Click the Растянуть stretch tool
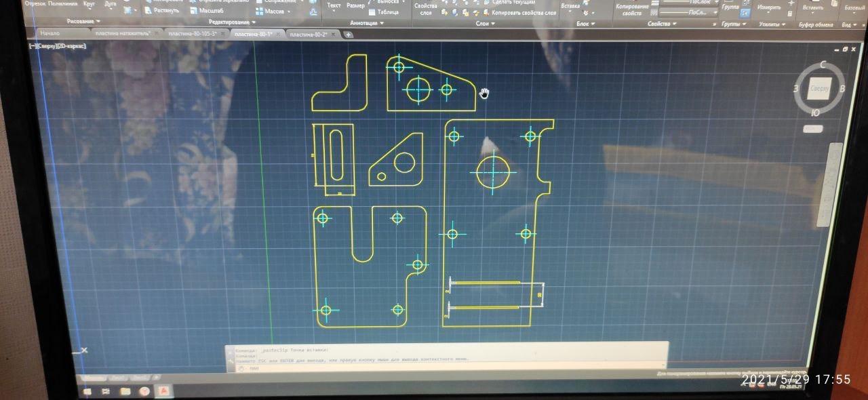The height and width of the screenshot is (400, 868). [162, 10]
